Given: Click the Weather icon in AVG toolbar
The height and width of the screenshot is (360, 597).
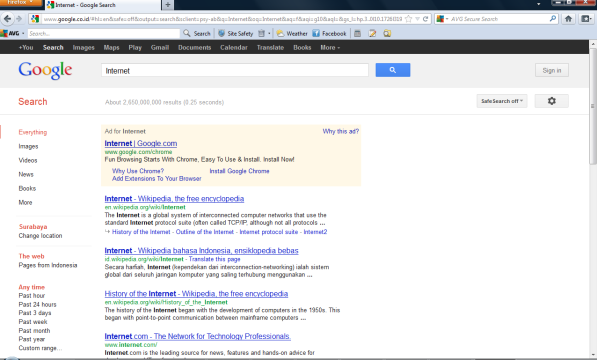Looking at the screenshot, I should click(x=280, y=33).
